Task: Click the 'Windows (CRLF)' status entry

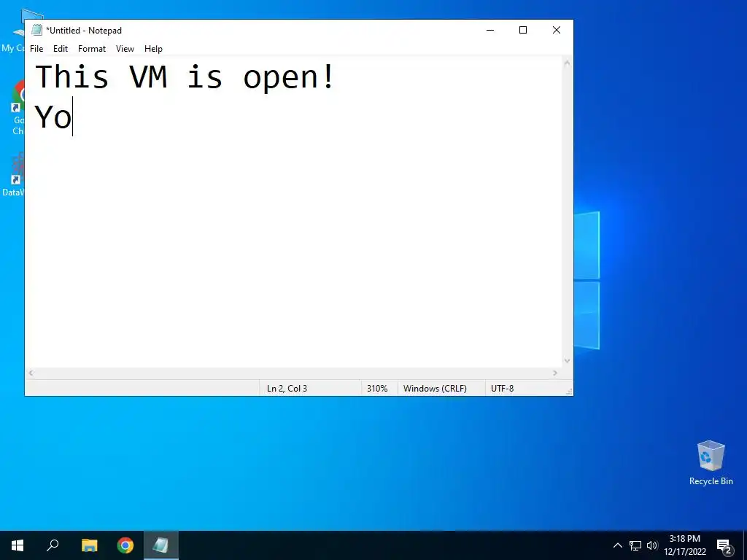Action: click(x=435, y=389)
